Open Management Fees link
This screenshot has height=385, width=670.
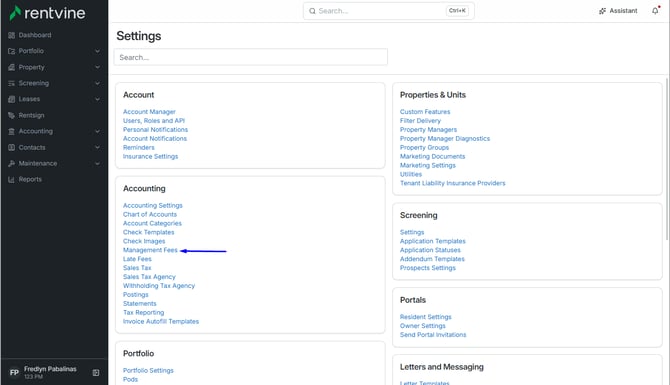[x=150, y=250]
